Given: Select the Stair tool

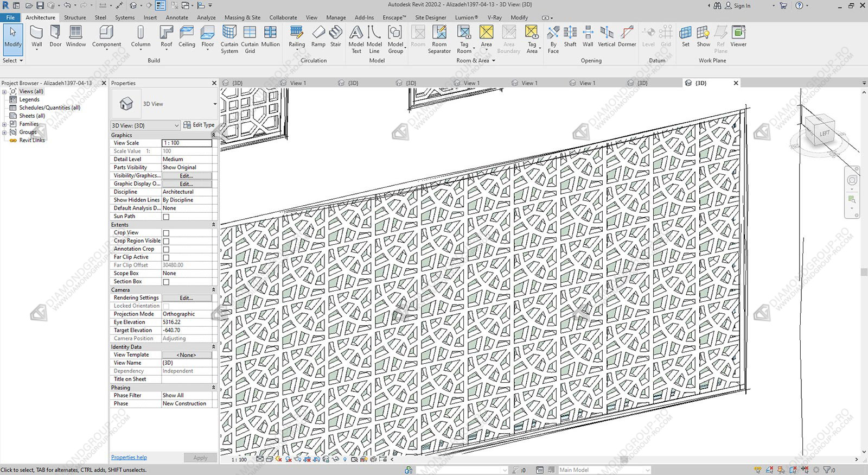Looking at the screenshot, I should [x=336, y=37].
